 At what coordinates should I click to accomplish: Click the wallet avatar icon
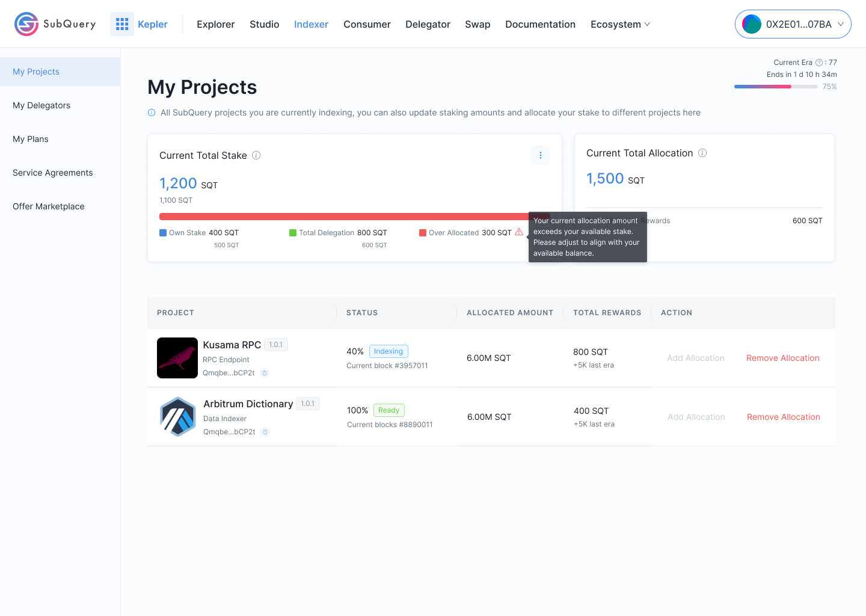click(752, 24)
